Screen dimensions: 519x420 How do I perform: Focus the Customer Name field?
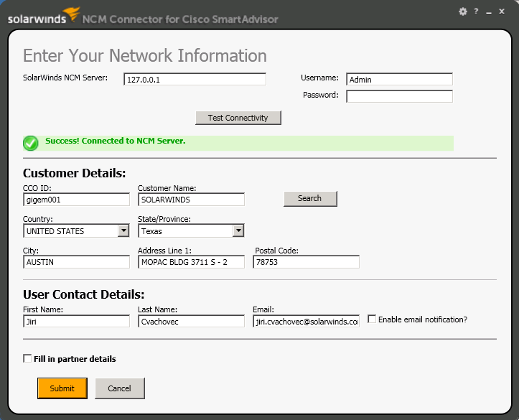tap(192, 200)
